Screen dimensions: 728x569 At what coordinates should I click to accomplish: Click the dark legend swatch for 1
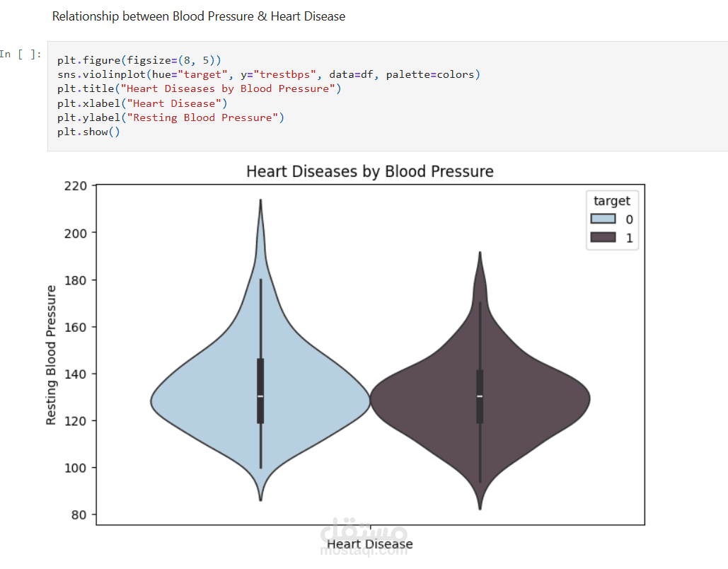pyautogui.click(x=602, y=238)
